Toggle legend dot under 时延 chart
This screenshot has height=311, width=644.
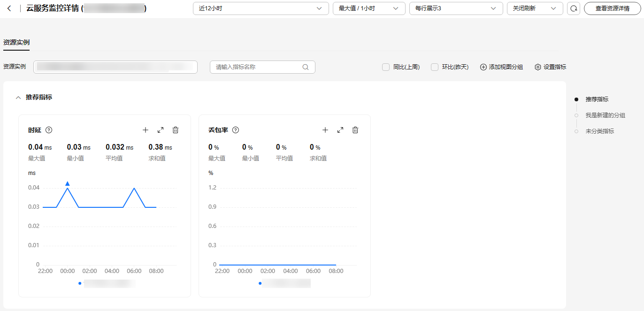pos(80,283)
